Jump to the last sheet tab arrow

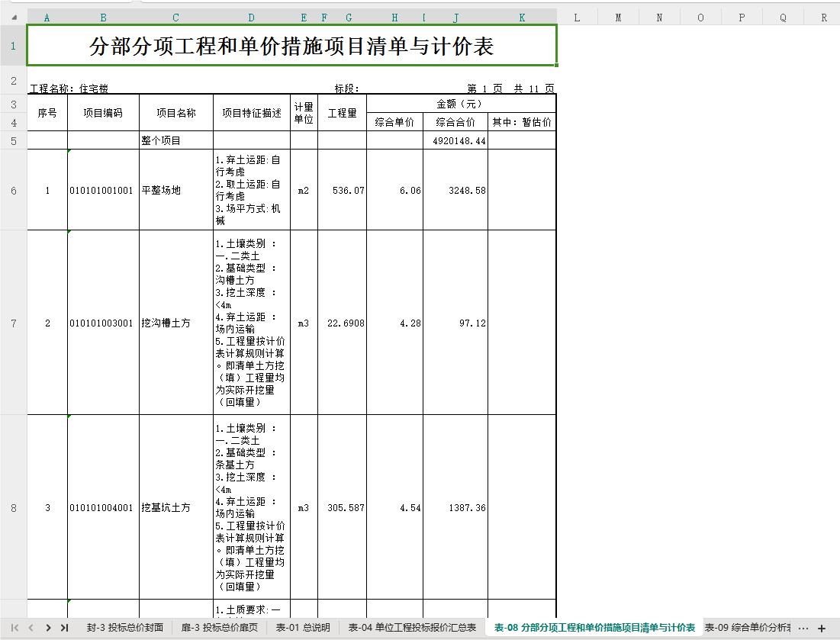[64, 628]
